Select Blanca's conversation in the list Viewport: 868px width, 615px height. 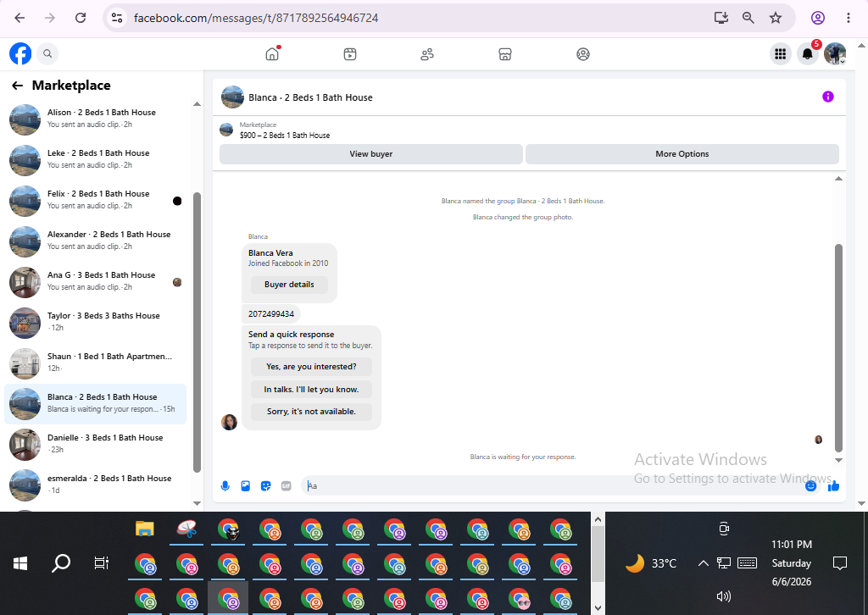coord(95,403)
